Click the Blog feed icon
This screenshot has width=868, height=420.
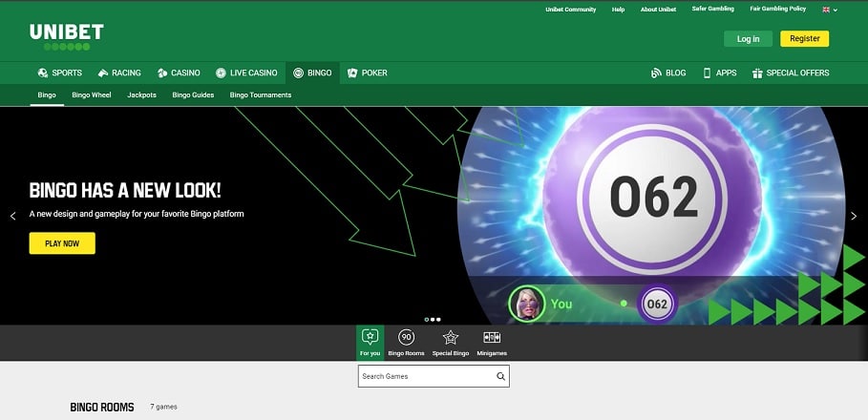657,73
